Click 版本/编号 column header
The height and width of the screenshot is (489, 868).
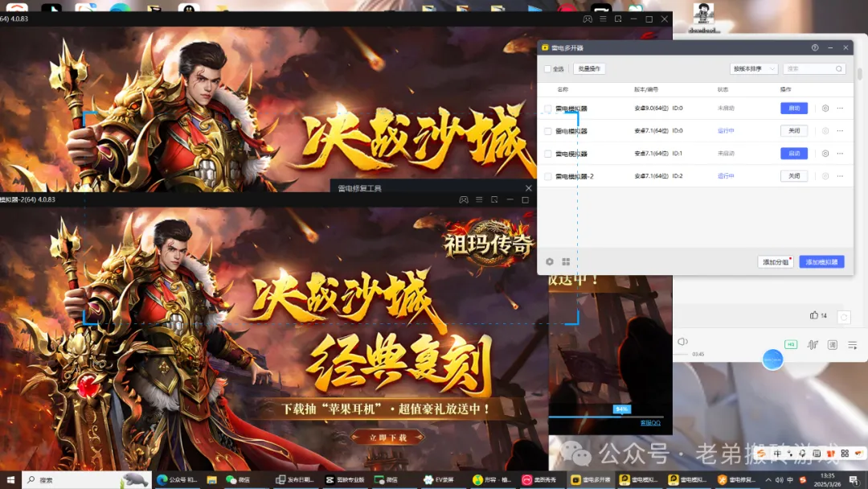click(x=646, y=90)
